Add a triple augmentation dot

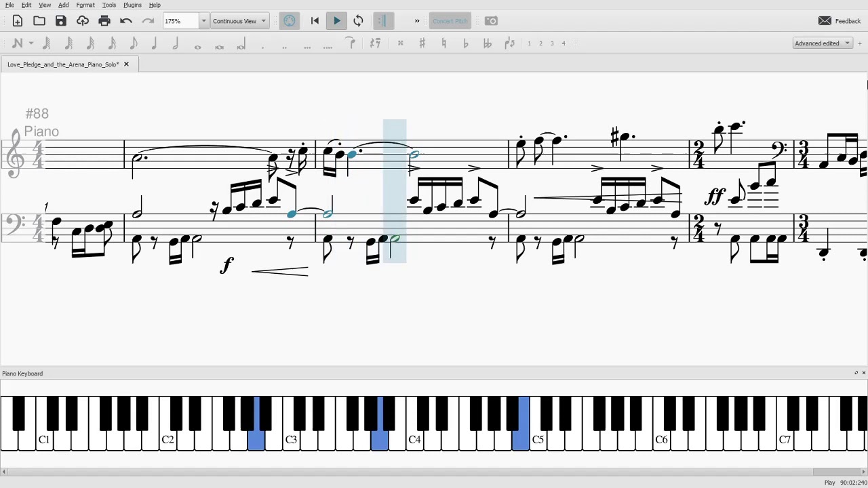[x=307, y=46]
